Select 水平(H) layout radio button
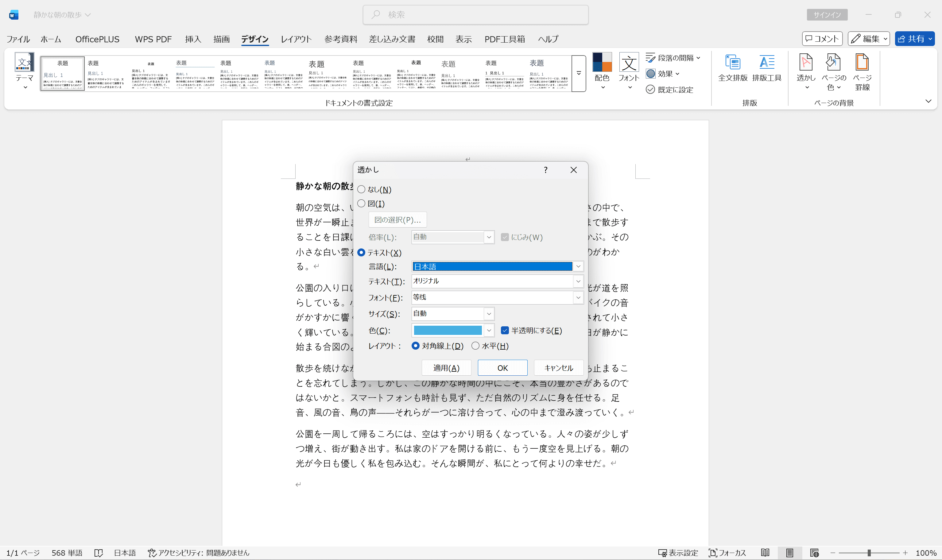This screenshot has height=560, width=942. point(475,346)
